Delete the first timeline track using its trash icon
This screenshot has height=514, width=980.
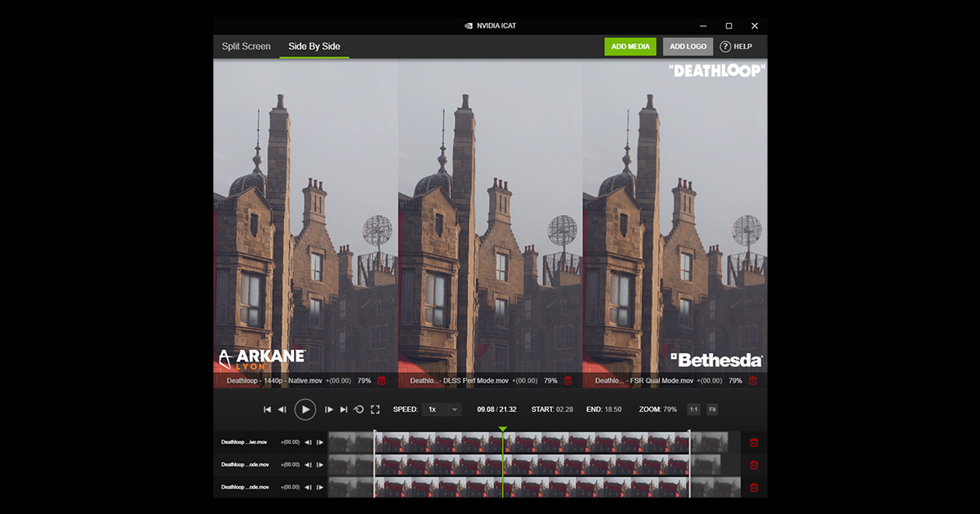[x=754, y=442]
